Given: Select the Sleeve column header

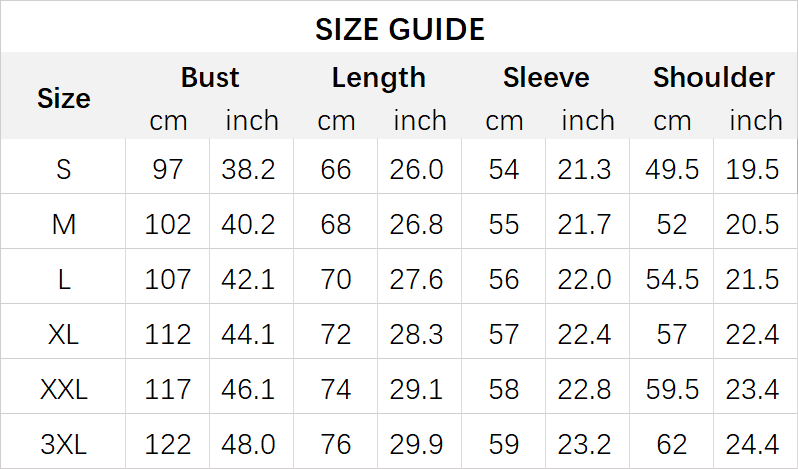Looking at the screenshot, I should point(546,78).
